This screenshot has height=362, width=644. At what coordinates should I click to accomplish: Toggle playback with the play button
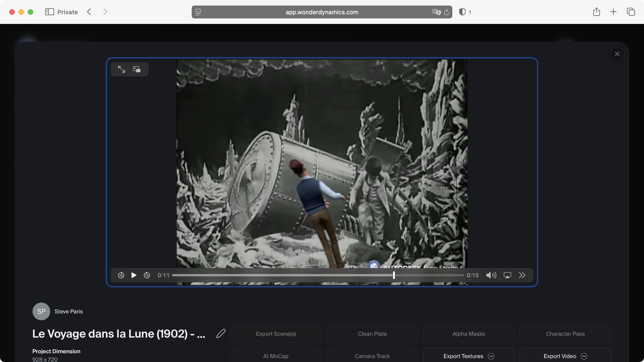(134, 275)
